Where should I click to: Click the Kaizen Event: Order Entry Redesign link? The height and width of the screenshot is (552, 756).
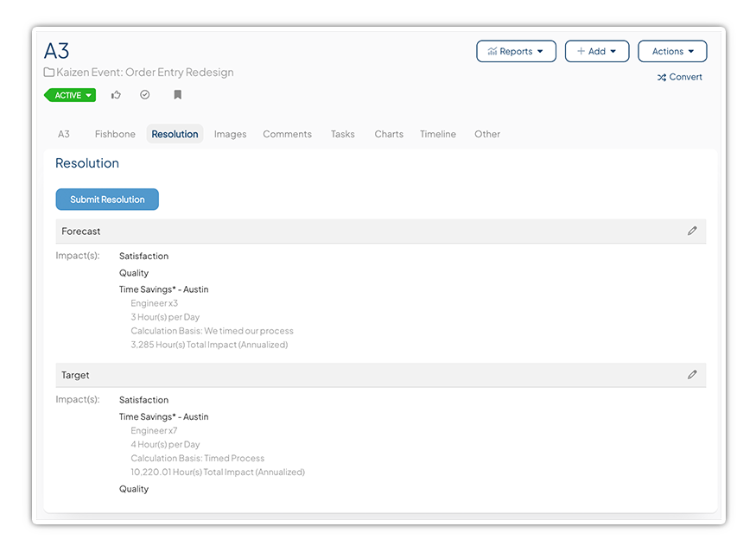(x=145, y=73)
